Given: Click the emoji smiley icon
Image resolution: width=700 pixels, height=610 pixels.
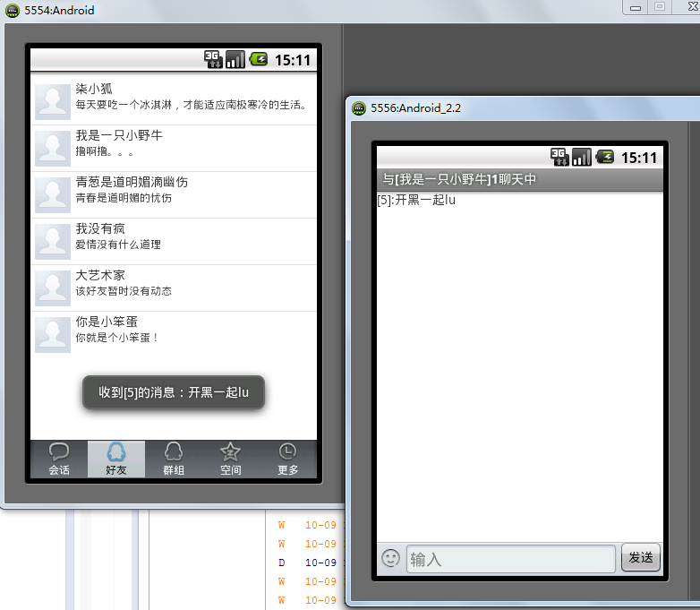Looking at the screenshot, I should point(390,558).
